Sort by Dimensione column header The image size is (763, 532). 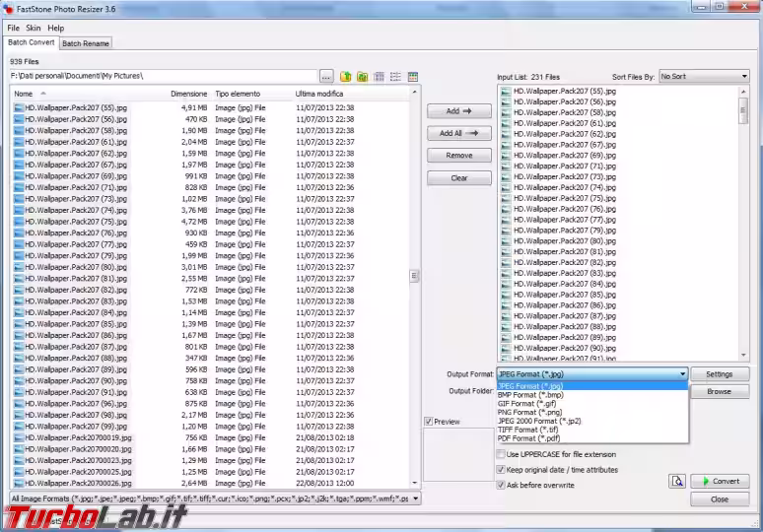coord(188,94)
